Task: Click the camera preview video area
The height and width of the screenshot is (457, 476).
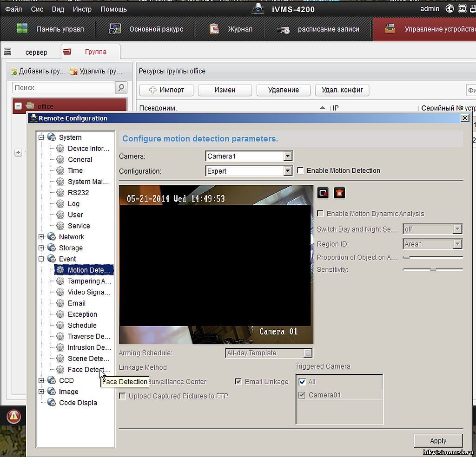Action: 216,264
